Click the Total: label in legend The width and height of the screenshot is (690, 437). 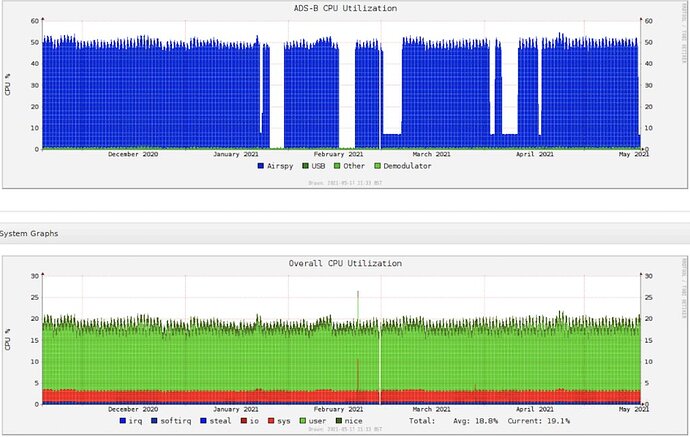pyautogui.click(x=422, y=421)
